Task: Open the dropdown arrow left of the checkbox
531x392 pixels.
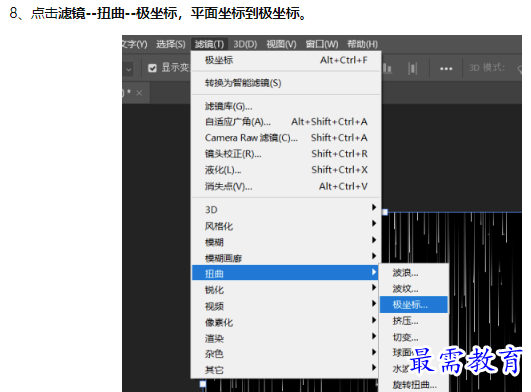Action: 128,69
